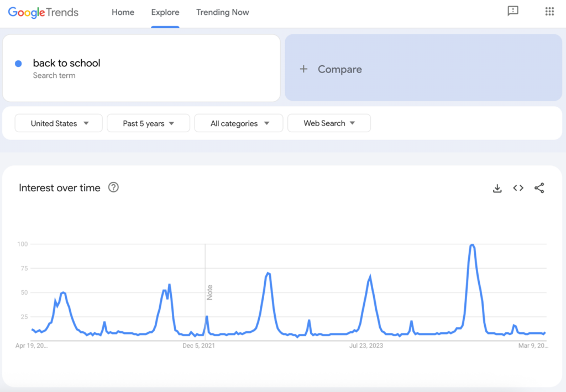This screenshot has height=392, width=566.
Task: Click the tallest peak on the chart
Action: (472, 245)
